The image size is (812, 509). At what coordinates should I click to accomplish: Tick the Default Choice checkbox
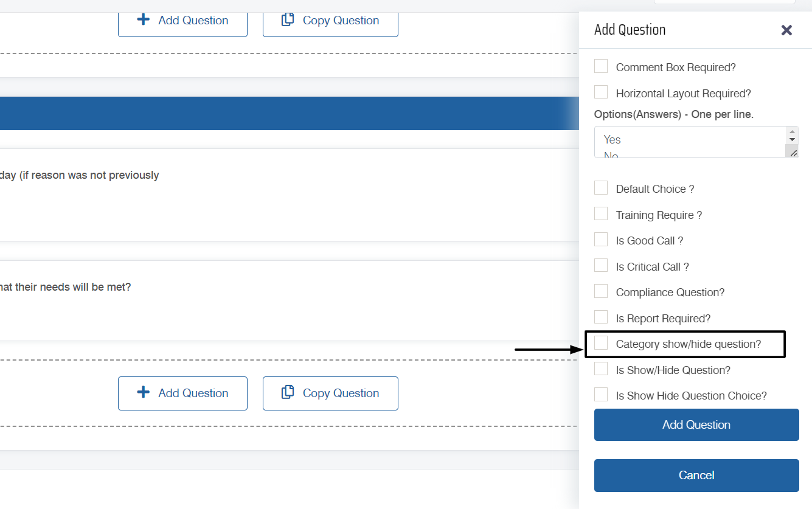click(601, 188)
